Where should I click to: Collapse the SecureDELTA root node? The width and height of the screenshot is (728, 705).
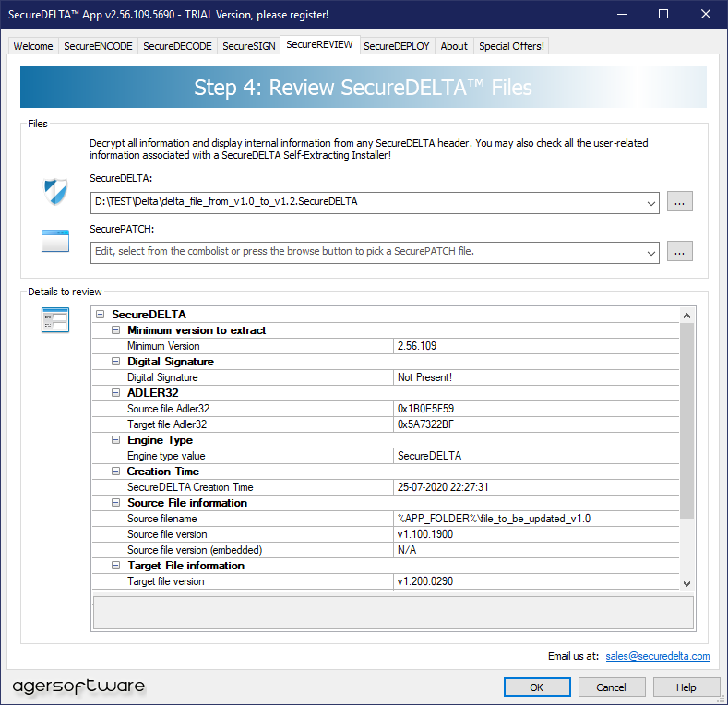click(100, 315)
